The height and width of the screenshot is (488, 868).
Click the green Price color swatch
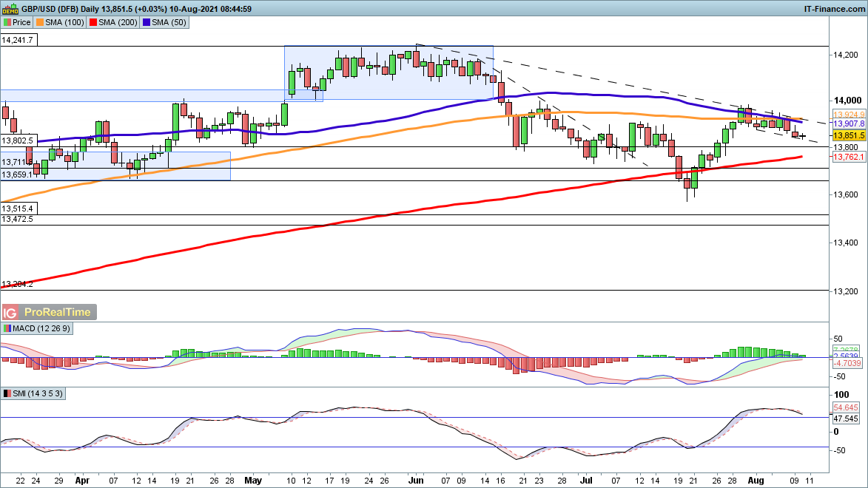coord(7,23)
